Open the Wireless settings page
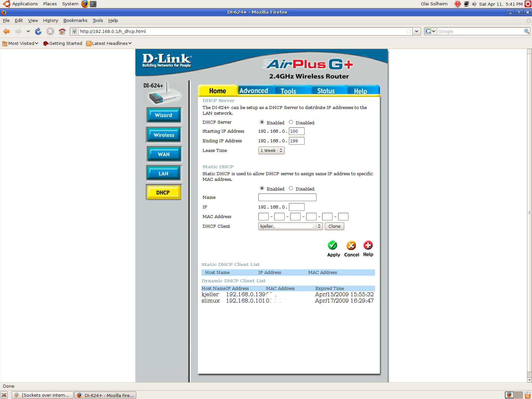The height and width of the screenshot is (399, 532). pos(164,135)
